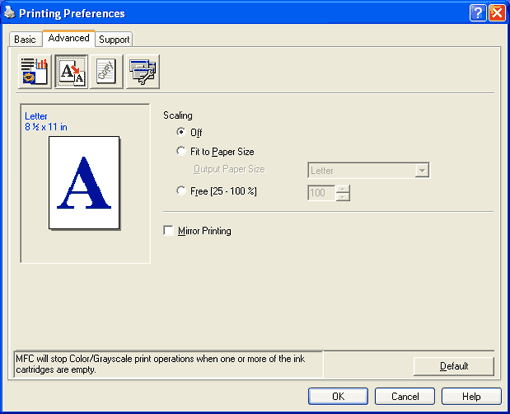Confirm settings with the OK button
The image size is (510, 414).
(x=338, y=396)
